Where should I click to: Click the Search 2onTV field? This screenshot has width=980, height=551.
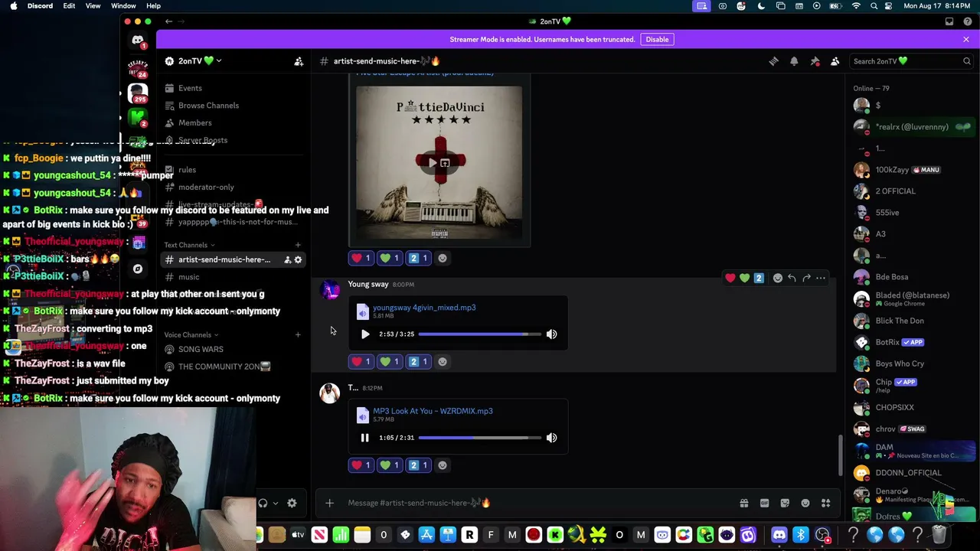point(911,61)
